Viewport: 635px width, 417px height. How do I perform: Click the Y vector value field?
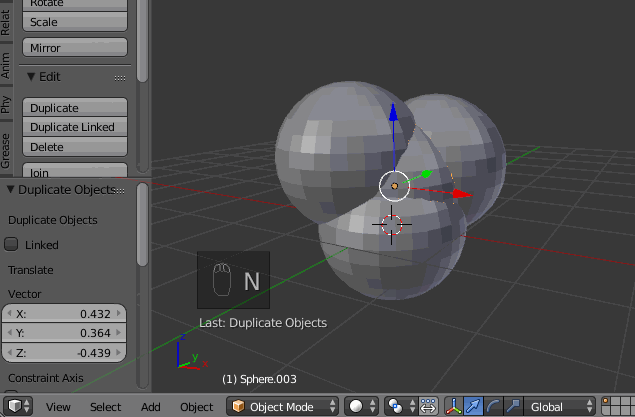click(64, 333)
